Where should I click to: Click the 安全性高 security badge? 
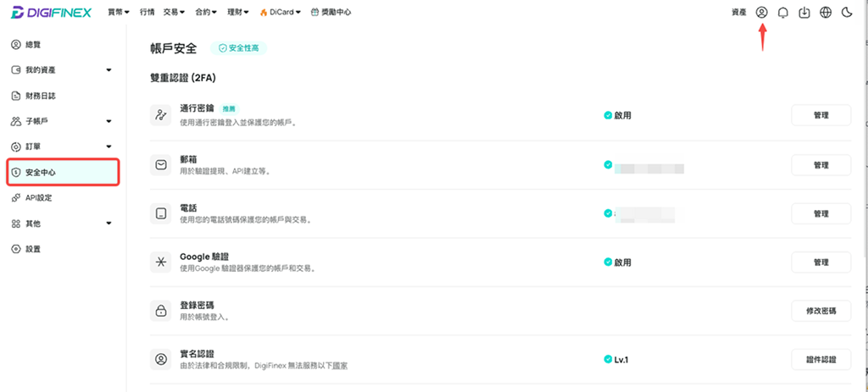[238, 48]
